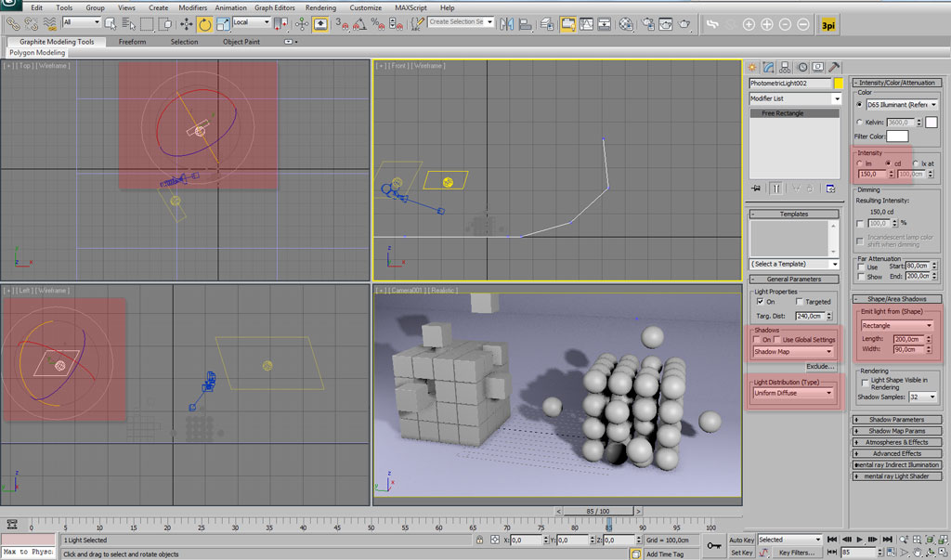This screenshot has height=560, width=951.
Task: Open the Material Editor icon
Action: pyautogui.click(x=626, y=24)
